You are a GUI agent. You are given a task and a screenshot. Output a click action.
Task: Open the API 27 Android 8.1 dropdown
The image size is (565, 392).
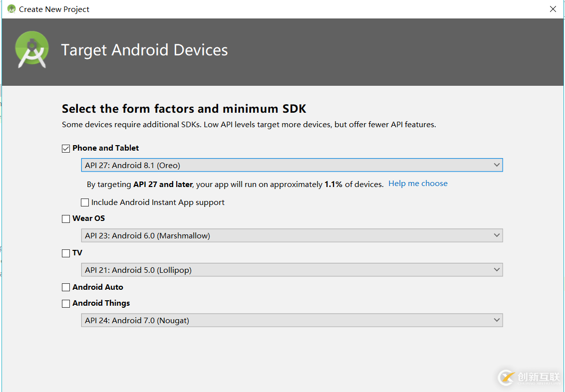[292, 165]
